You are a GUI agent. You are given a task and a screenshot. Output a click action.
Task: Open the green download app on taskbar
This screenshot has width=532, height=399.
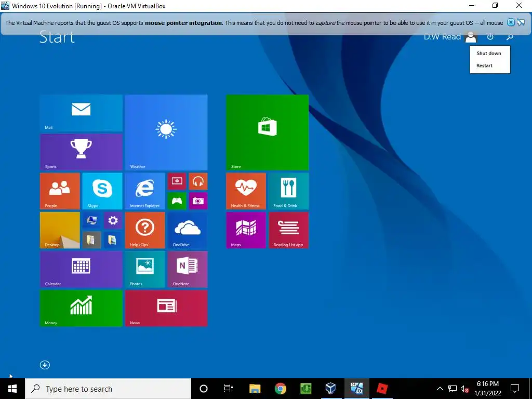click(305, 389)
